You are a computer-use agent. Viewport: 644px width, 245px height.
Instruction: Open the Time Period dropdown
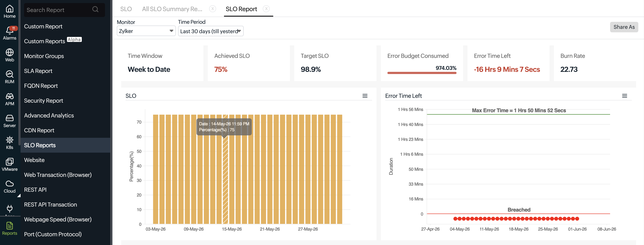pyautogui.click(x=210, y=31)
